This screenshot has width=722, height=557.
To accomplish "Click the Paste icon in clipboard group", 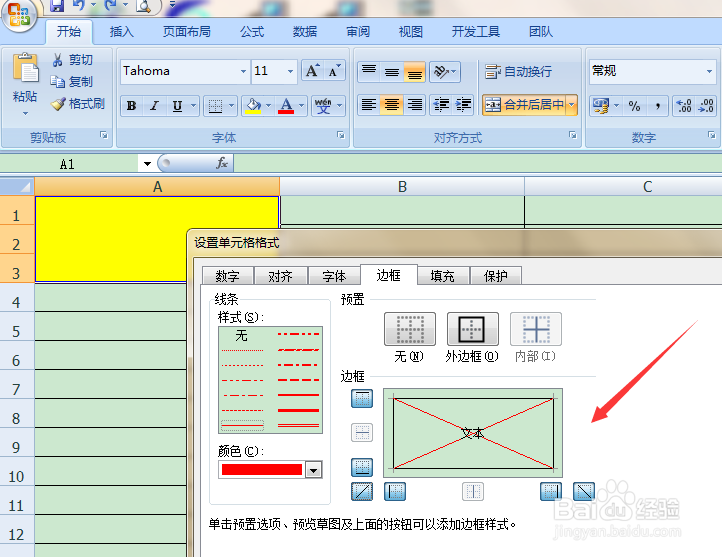I will tap(25, 69).
